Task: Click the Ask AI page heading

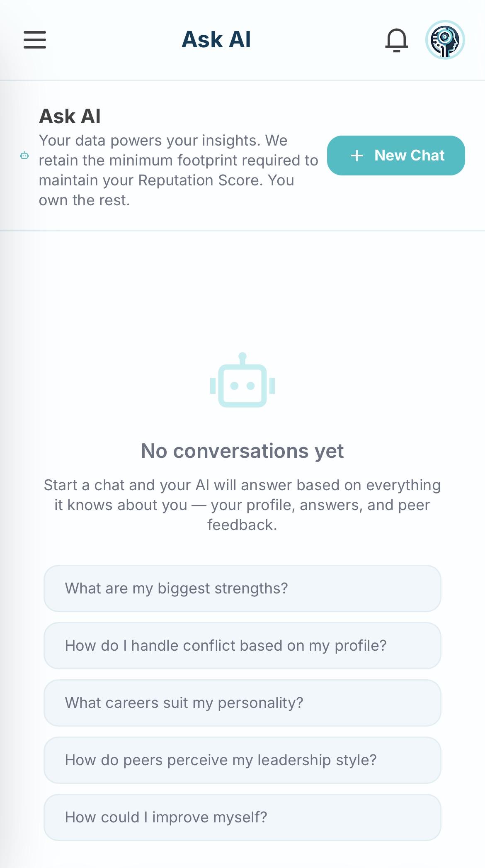Action: pyautogui.click(x=70, y=117)
